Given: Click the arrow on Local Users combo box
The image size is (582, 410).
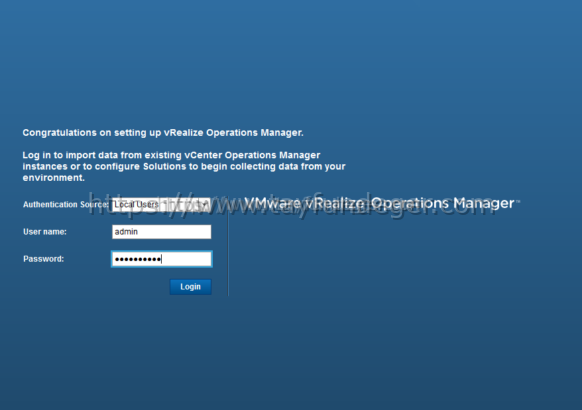Looking at the screenshot, I should (205, 204).
